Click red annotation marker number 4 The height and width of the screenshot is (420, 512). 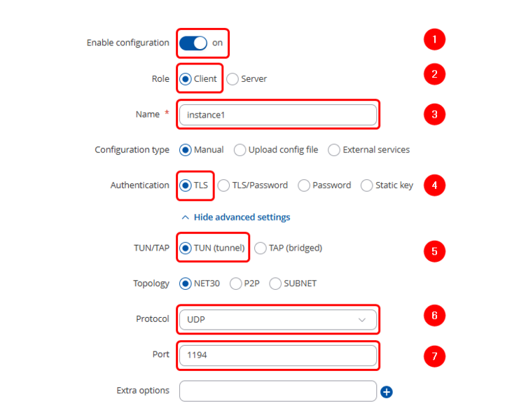coord(434,185)
